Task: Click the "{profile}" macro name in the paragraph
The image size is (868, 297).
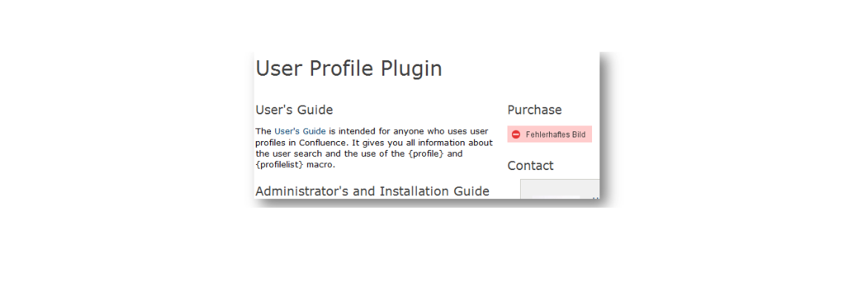Action: coord(425,154)
